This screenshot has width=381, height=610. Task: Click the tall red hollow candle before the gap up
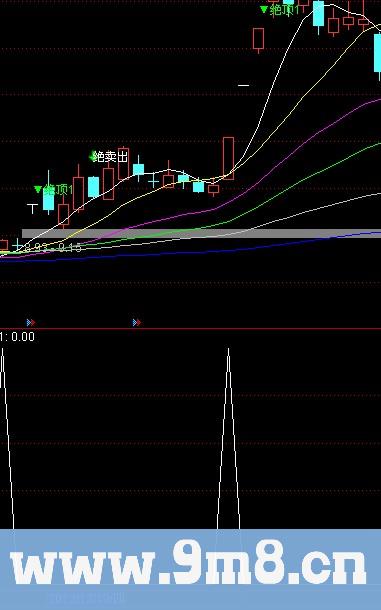(x=228, y=158)
